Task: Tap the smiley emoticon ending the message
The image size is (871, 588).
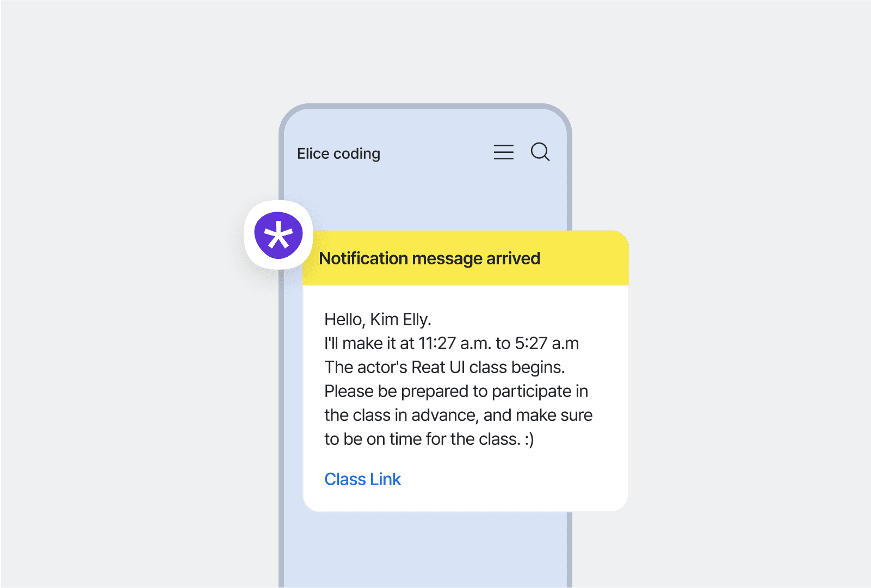Action: coord(529,440)
